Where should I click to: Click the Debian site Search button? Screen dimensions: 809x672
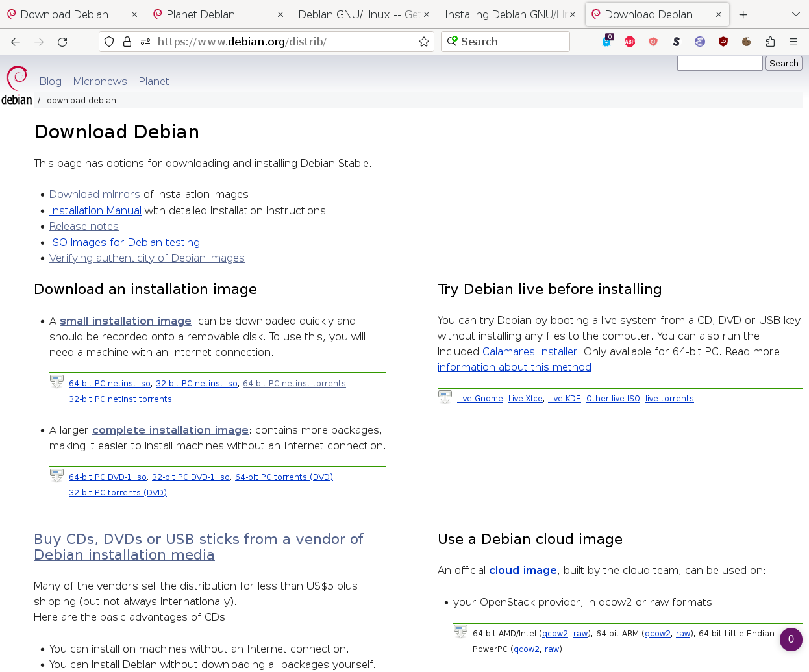[x=784, y=64]
